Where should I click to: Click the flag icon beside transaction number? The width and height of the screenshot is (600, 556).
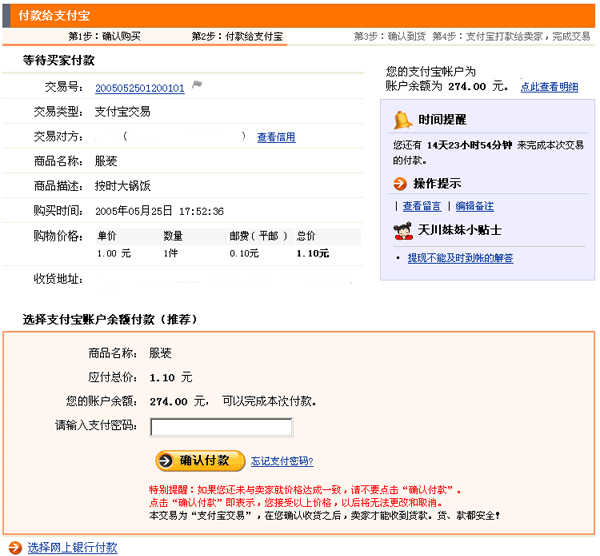pyautogui.click(x=197, y=85)
